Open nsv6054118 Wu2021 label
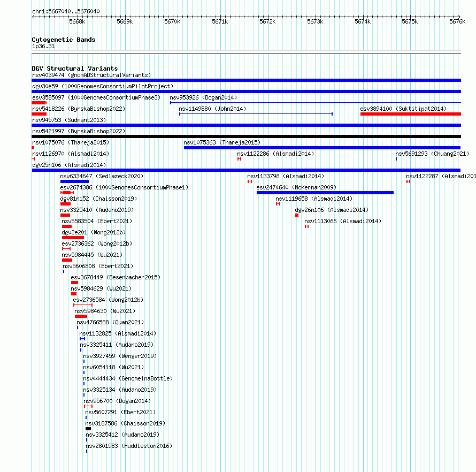 click(x=113, y=367)
